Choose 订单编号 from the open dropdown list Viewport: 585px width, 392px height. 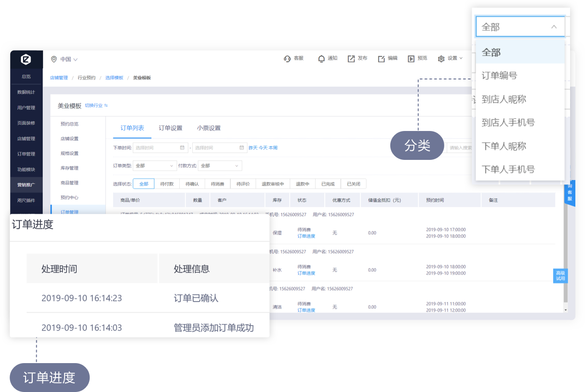coord(499,76)
